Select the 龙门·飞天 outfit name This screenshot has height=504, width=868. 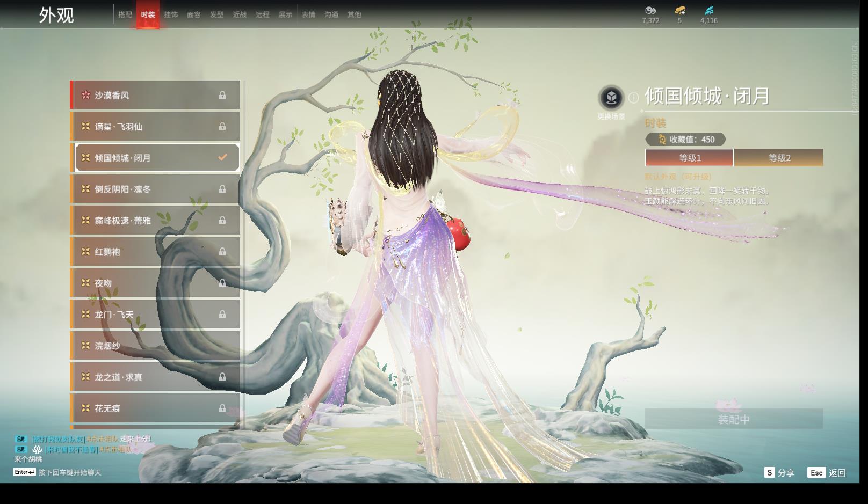tap(114, 315)
